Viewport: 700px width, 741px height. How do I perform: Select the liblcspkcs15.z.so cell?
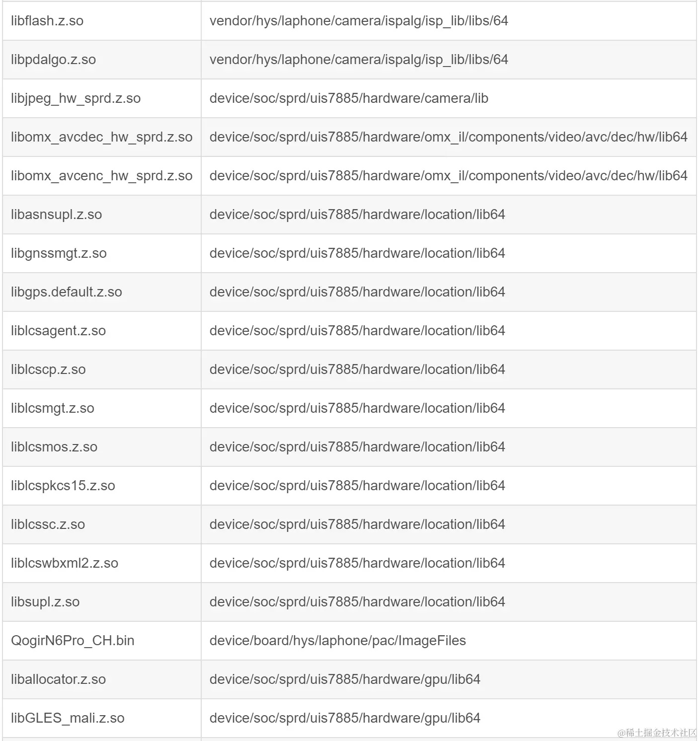click(x=63, y=486)
